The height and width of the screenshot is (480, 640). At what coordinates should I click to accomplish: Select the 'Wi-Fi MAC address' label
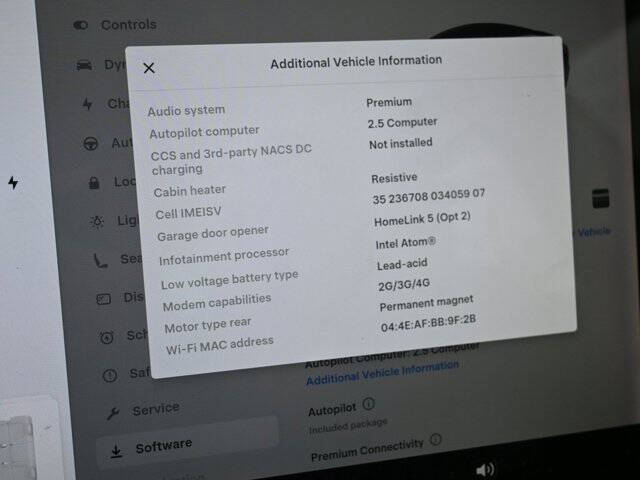[x=220, y=345]
